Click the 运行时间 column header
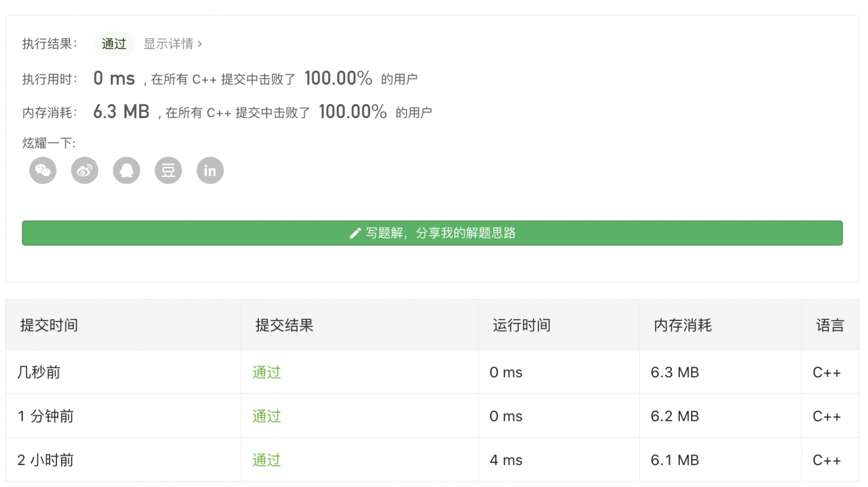The image size is (868, 487). 522,325
